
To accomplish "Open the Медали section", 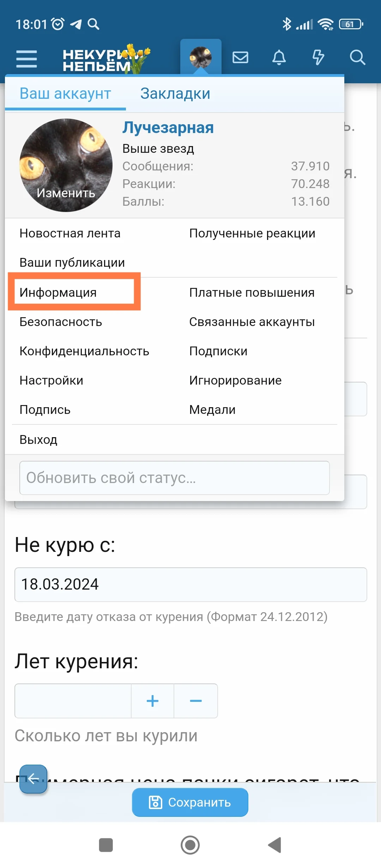I will coord(212,409).
